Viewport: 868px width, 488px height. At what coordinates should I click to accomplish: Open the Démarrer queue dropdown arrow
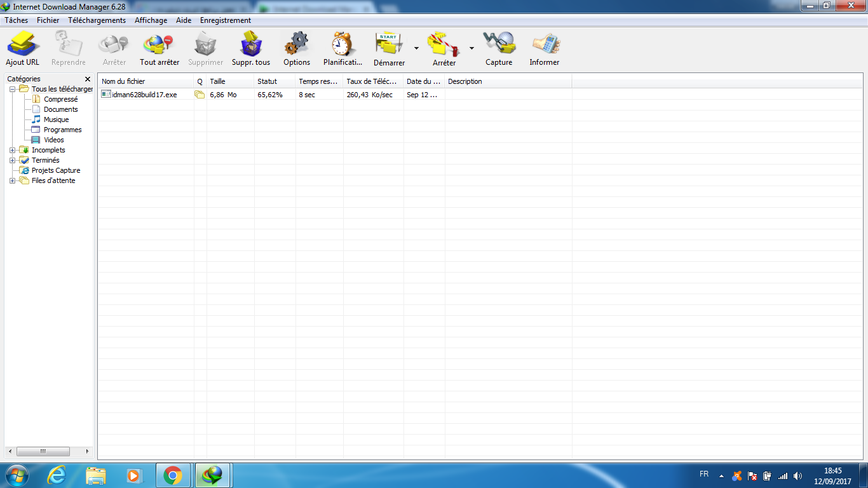pos(416,48)
